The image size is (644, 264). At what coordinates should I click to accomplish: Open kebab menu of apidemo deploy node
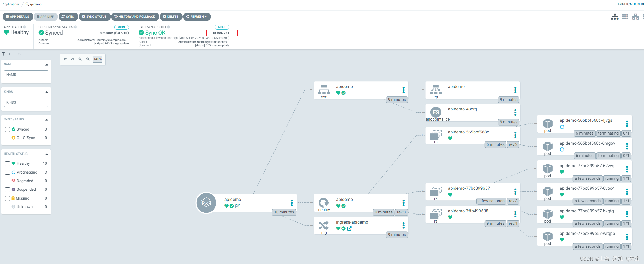pyautogui.click(x=404, y=203)
